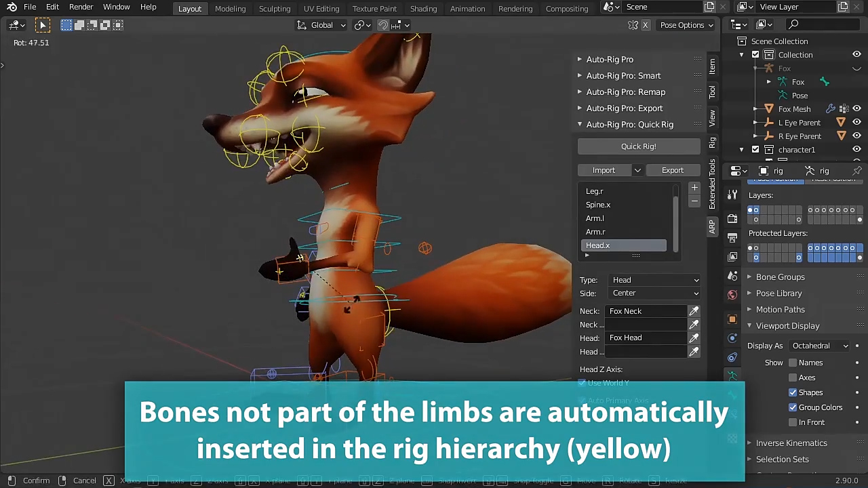
Task: Open the File menu
Action: pyautogui.click(x=30, y=7)
